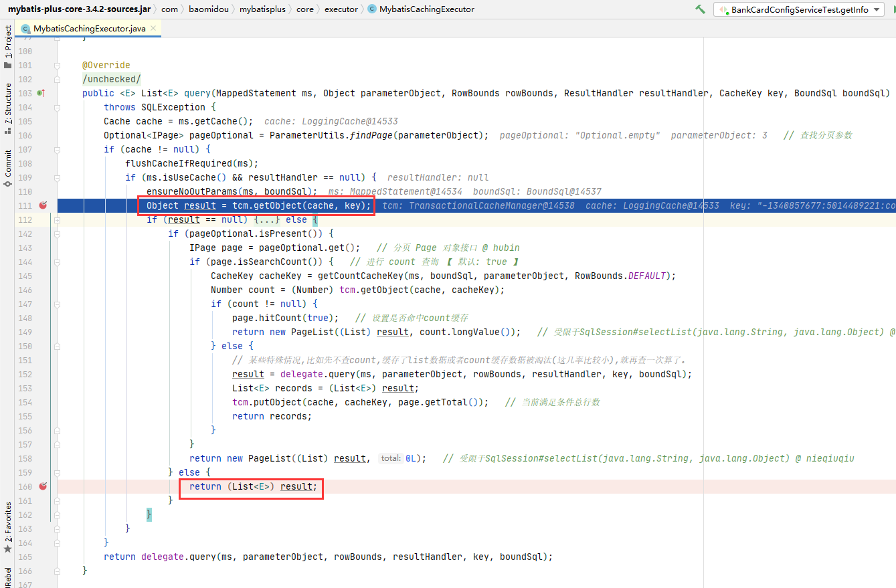
Task: Click the class icon beside MybatisCachingExecutor breadcrumb
Action: 372,9
